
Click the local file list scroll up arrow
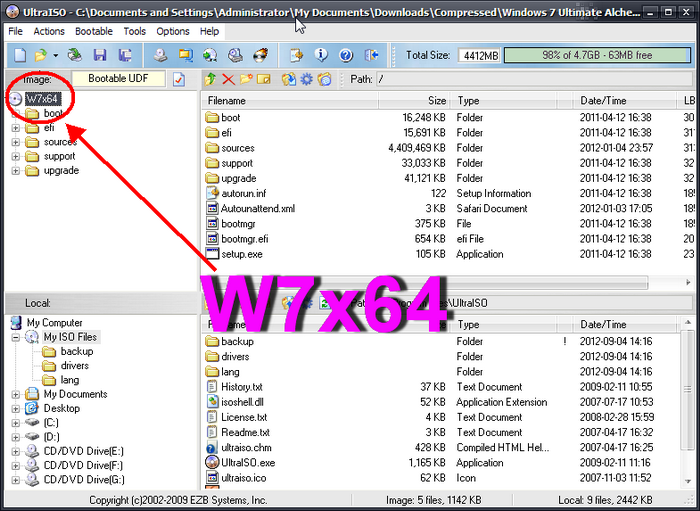688,322
